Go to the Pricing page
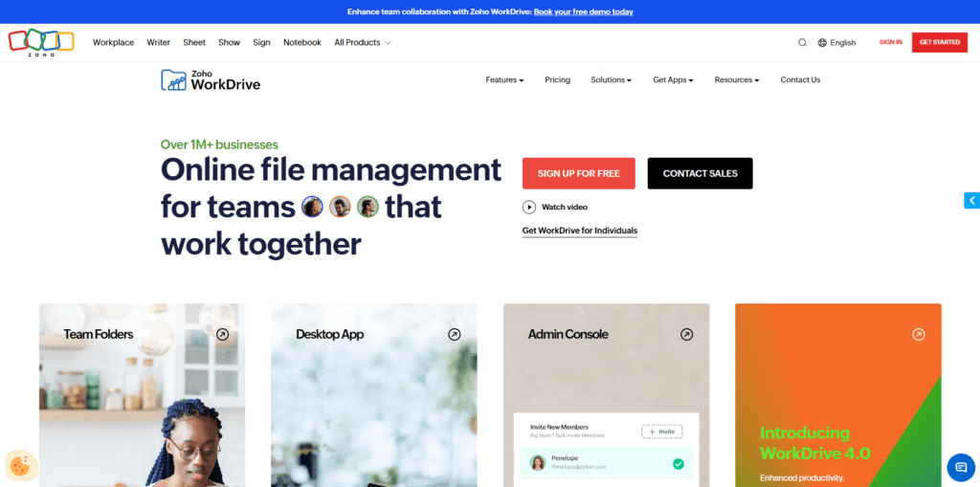980x487 pixels. 558,80
